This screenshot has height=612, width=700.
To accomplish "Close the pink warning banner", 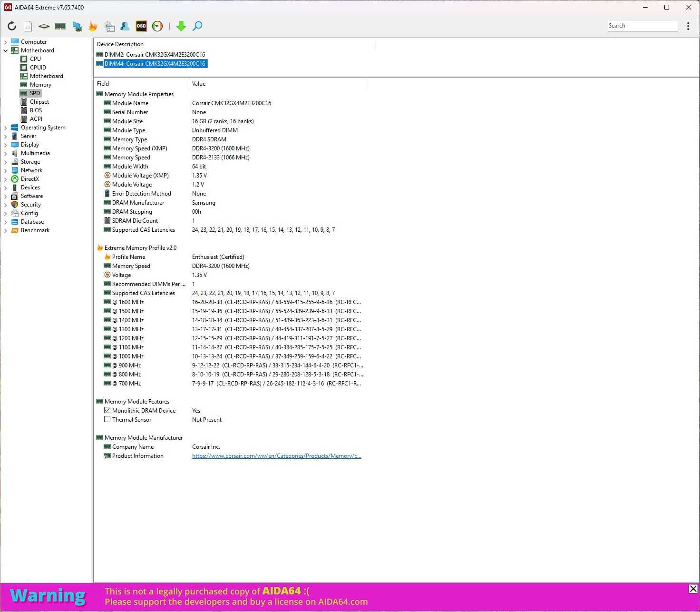I will tap(693, 589).
